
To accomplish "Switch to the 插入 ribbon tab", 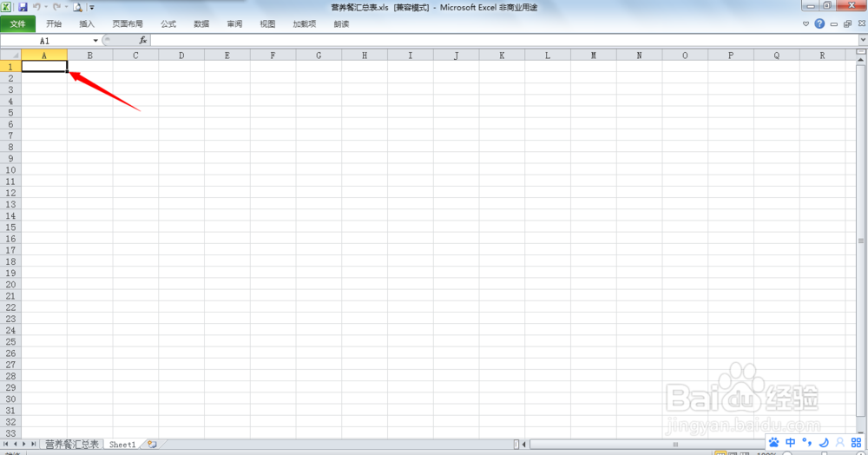I will pyautogui.click(x=87, y=23).
